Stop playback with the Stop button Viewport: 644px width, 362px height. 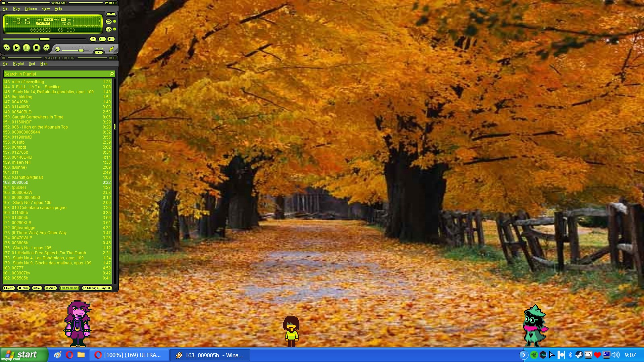[36, 48]
